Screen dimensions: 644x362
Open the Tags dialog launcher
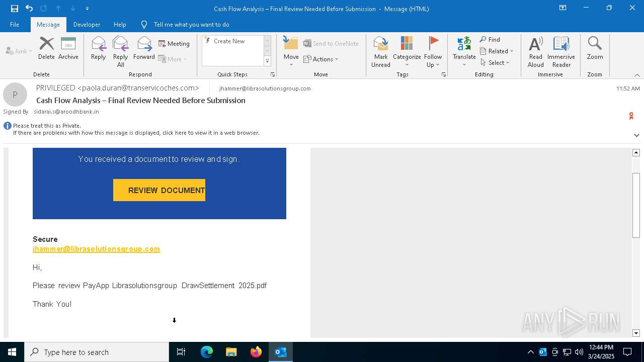point(444,74)
